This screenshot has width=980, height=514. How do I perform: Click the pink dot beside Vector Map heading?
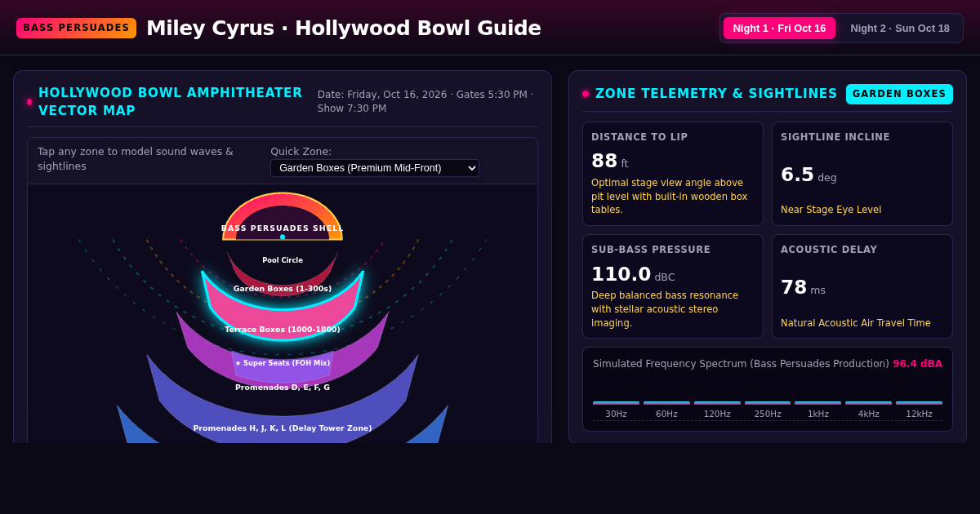(29, 102)
